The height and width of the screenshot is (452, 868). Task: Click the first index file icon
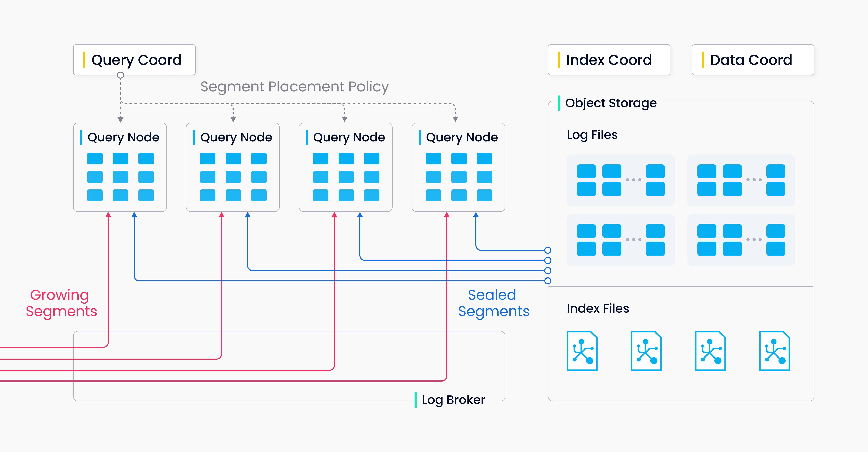[582, 351]
